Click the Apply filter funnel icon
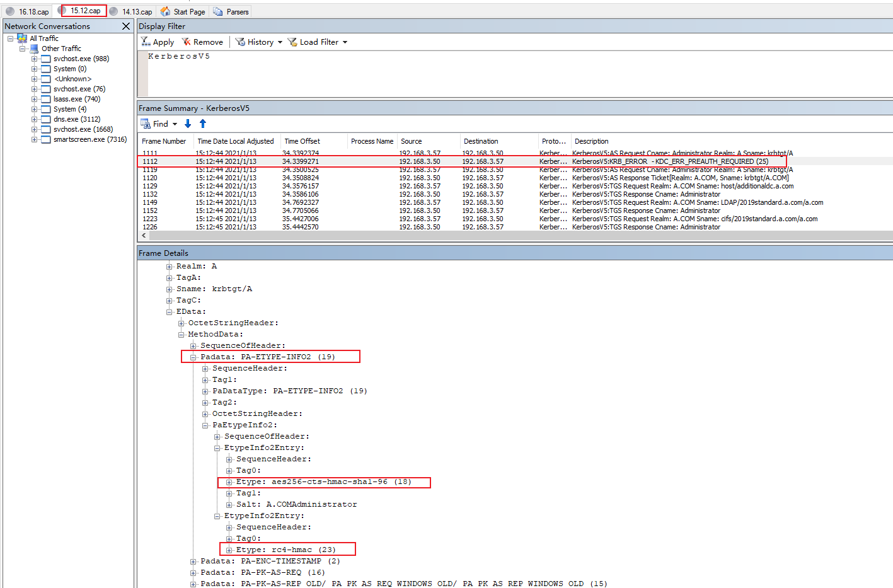This screenshot has width=893, height=588. [146, 42]
